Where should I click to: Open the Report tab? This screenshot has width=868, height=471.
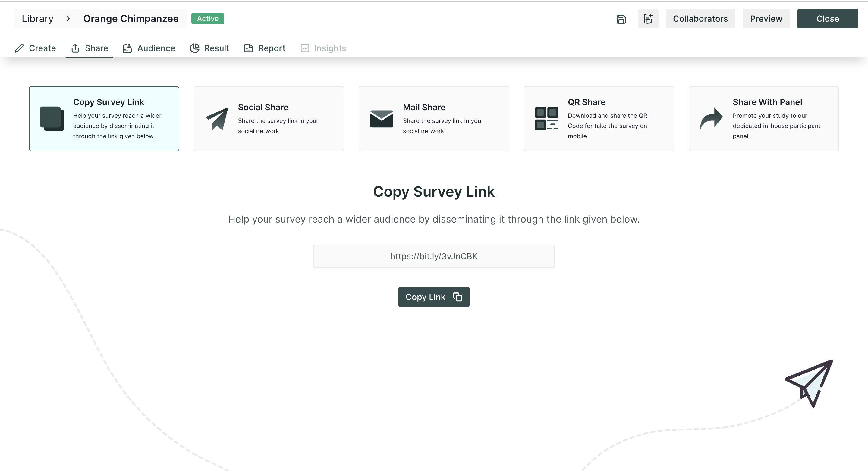(265, 48)
